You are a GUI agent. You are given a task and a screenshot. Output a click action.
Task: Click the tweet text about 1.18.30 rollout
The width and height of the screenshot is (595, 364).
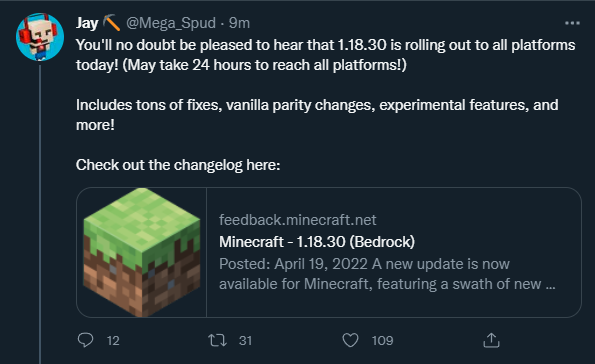[326, 55]
